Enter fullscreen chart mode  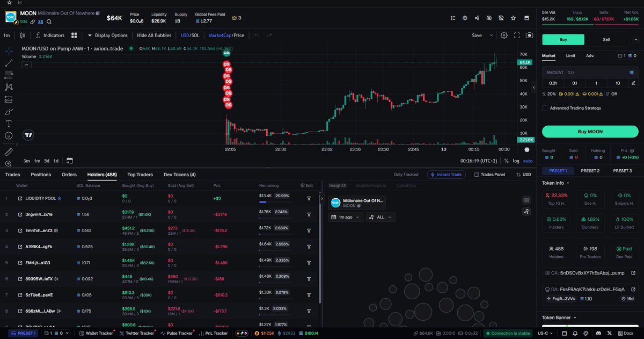tap(517, 35)
